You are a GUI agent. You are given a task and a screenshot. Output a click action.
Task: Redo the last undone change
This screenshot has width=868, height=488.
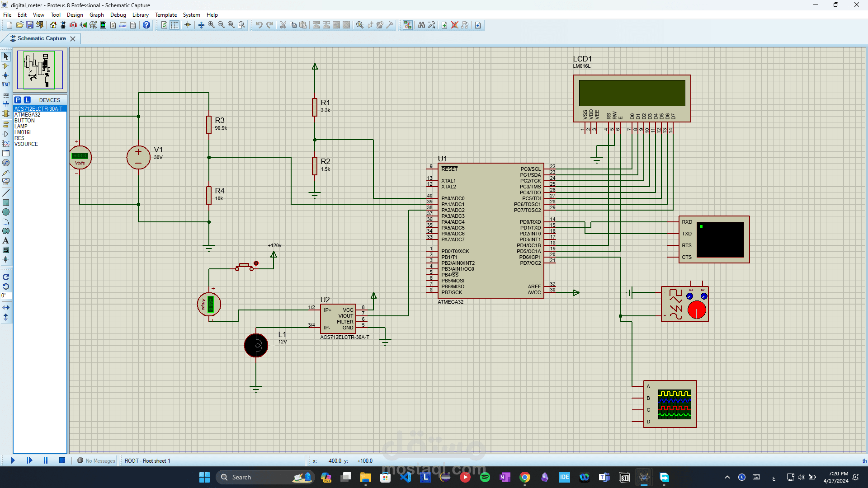click(269, 25)
